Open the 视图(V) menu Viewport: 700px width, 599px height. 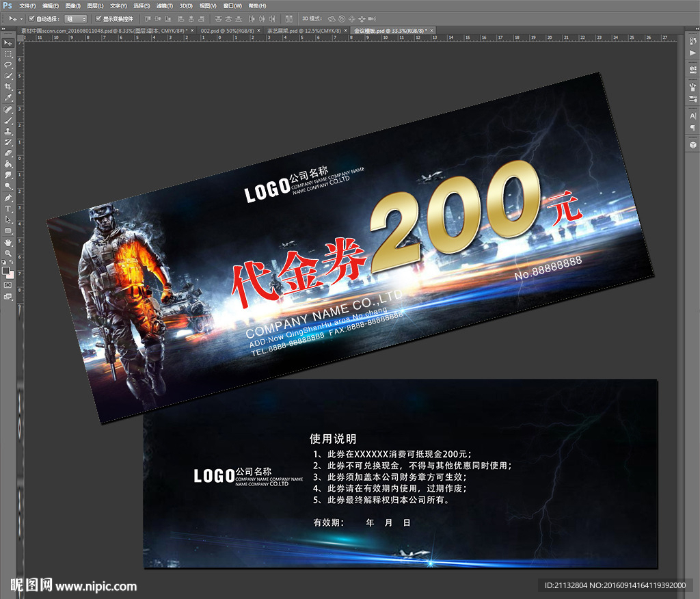(208, 5)
